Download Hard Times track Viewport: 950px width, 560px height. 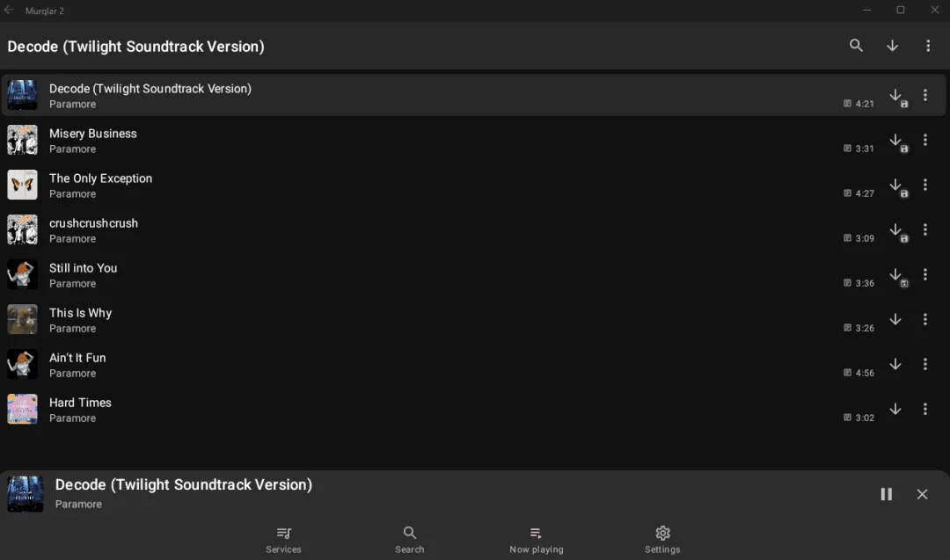[x=895, y=409]
